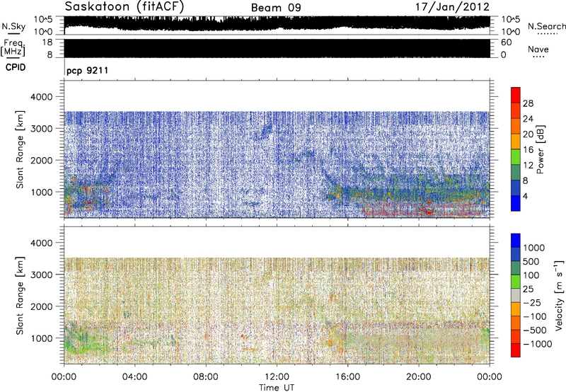Click the '28' power colorbar tick label
Viewport: 566px width, 392px height.
(528, 103)
